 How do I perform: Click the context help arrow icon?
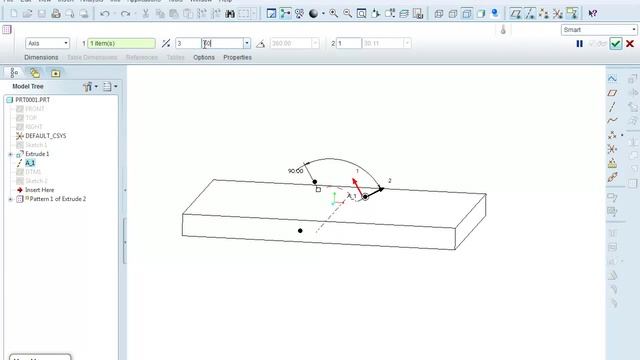tap(593, 14)
